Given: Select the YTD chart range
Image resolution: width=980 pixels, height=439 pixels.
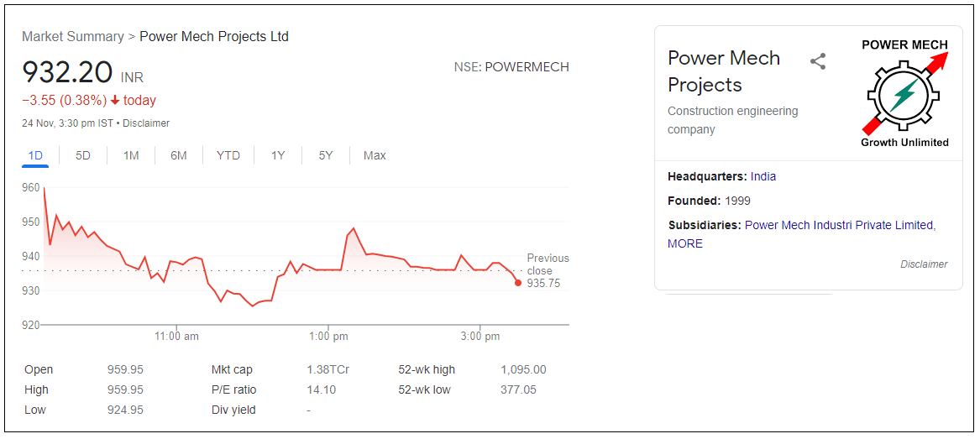Looking at the screenshot, I should tap(228, 155).
